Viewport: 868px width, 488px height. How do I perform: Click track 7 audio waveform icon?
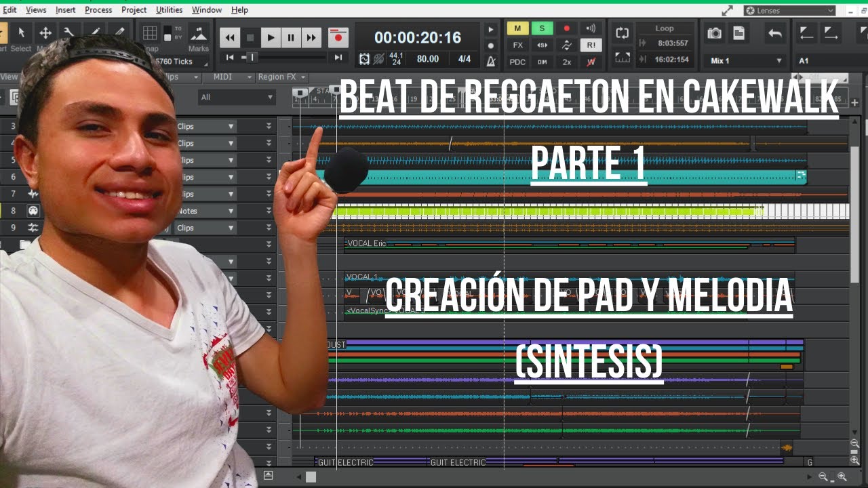point(33,194)
